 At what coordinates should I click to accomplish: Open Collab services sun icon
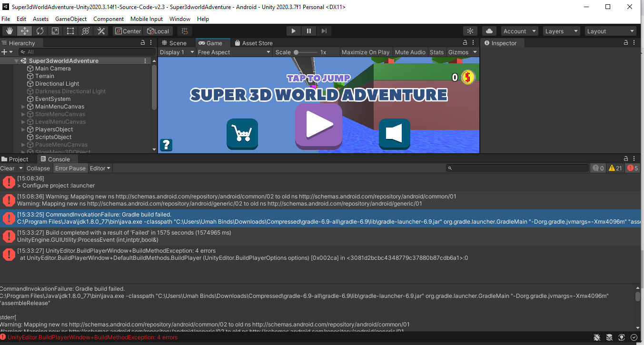(x=470, y=31)
